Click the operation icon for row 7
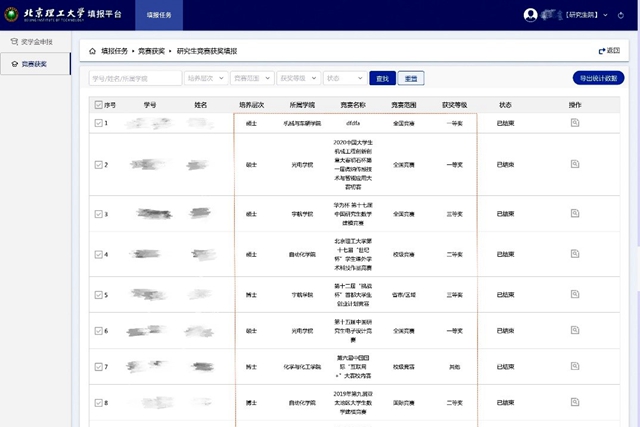 pos(575,366)
